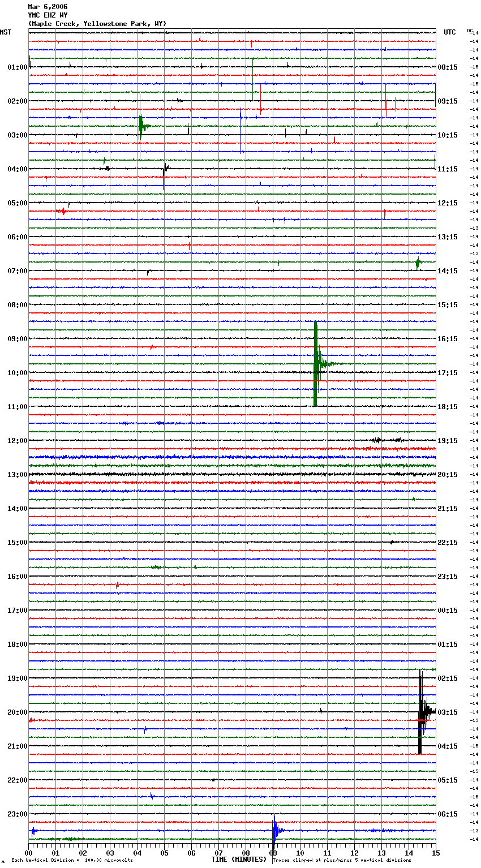Click the UTC time label '05:15'
Screen dimensions: 481x868
(448, 780)
